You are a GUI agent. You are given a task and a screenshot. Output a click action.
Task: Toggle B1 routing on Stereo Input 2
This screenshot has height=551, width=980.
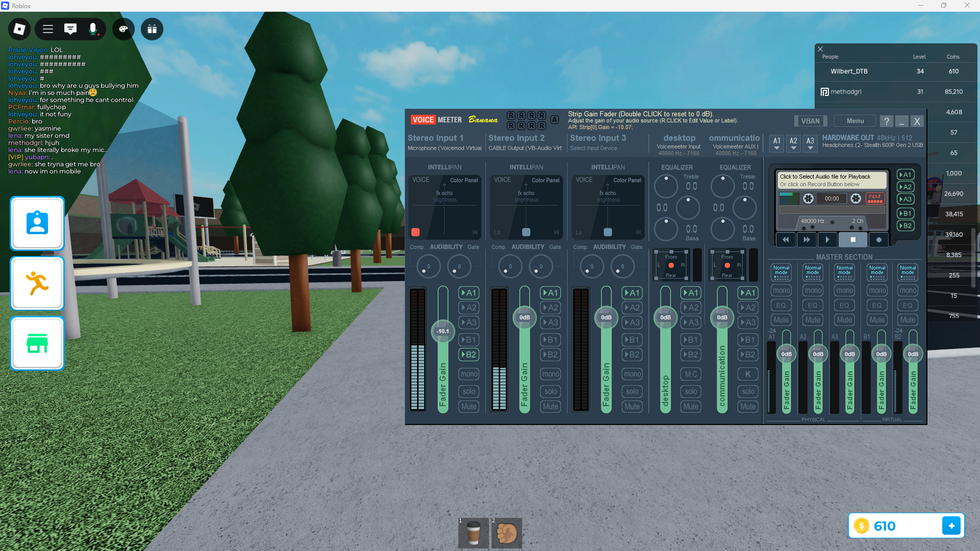point(550,340)
